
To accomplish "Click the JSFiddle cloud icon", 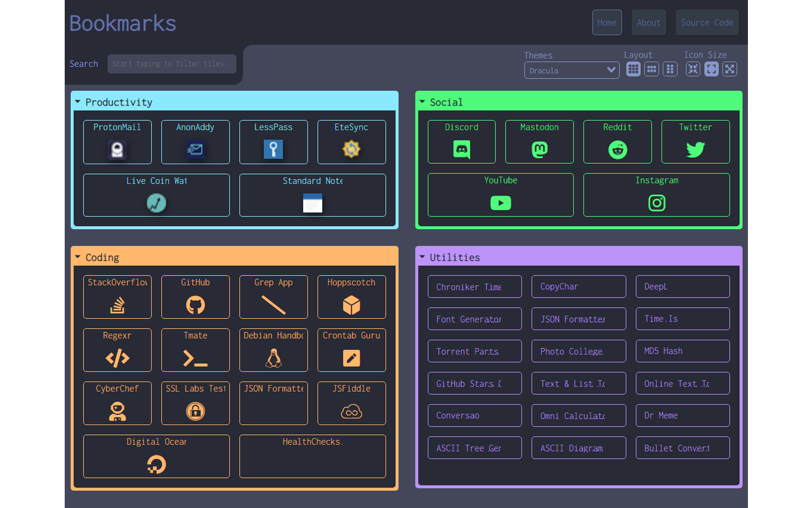I will click(x=351, y=412).
